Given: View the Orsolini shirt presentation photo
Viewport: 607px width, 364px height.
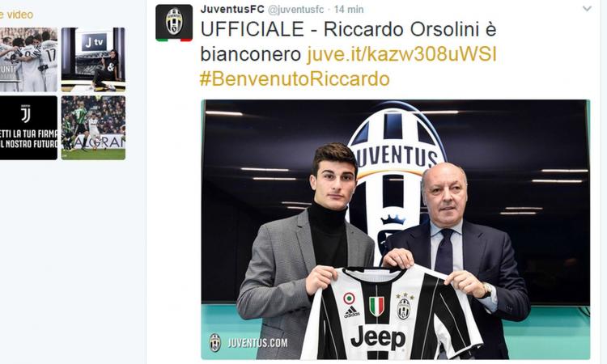Looking at the screenshot, I should pos(396,230).
